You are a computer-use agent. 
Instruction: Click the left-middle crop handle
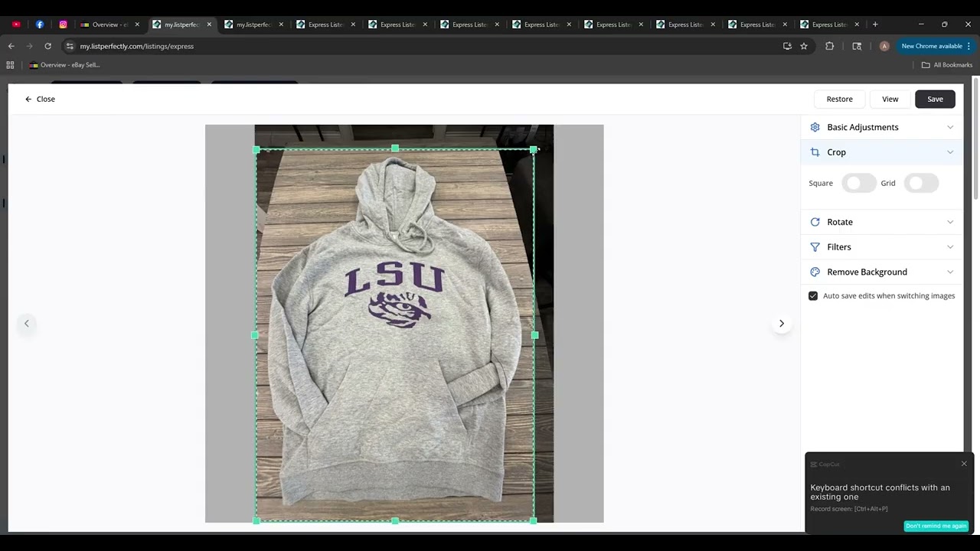pyautogui.click(x=255, y=335)
